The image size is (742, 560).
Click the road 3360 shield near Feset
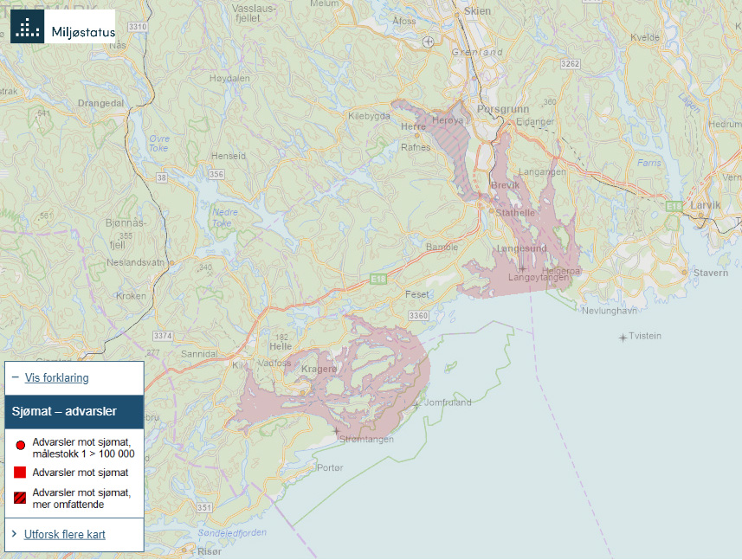click(x=419, y=315)
